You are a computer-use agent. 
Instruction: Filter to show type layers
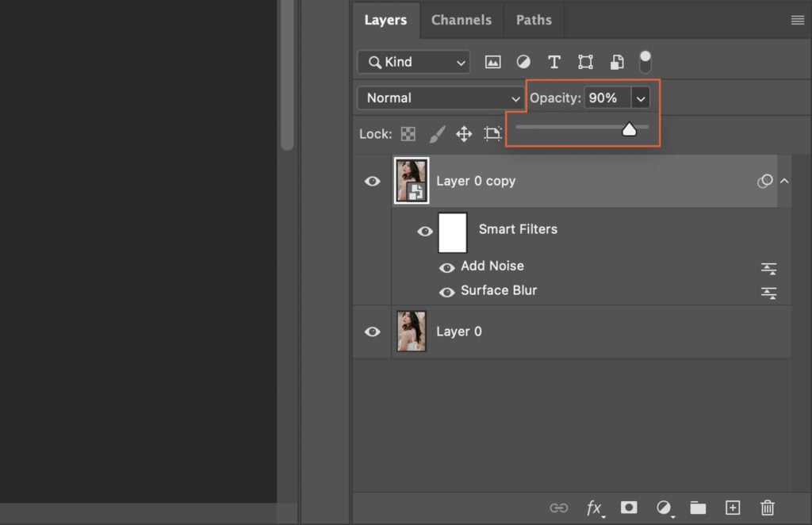tap(553, 62)
